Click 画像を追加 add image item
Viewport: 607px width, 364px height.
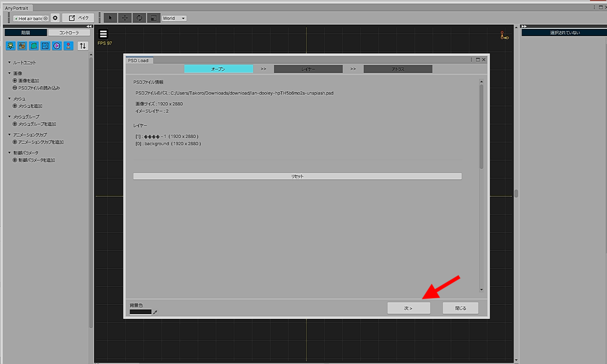pyautogui.click(x=26, y=81)
